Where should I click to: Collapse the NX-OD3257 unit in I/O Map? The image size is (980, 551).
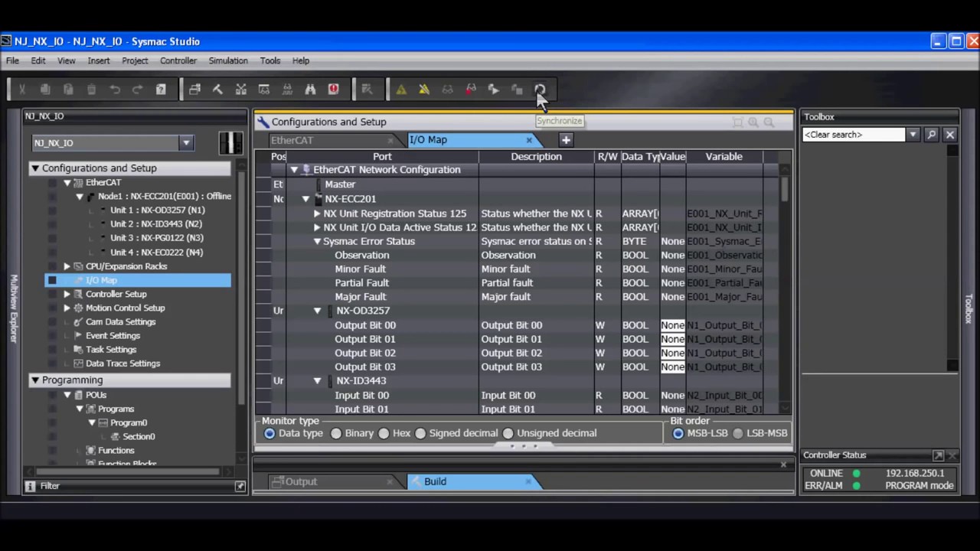(x=317, y=311)
